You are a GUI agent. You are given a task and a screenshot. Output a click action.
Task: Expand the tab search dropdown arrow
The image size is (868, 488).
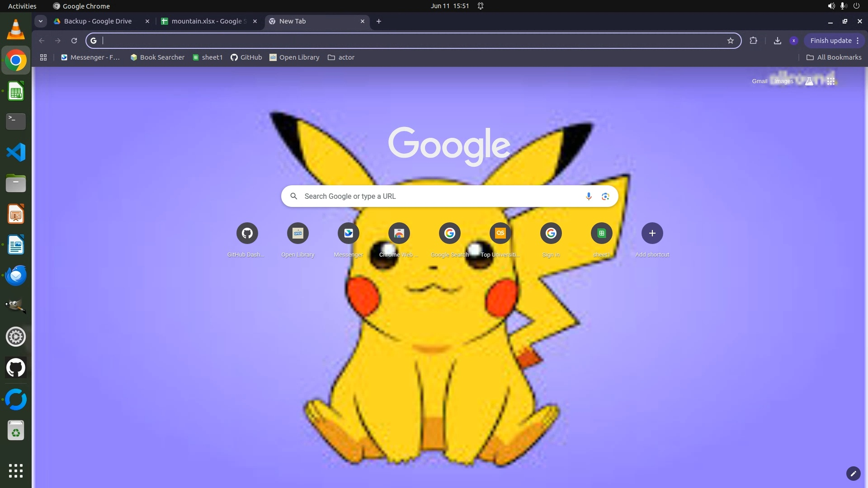[x=41, y=21]
